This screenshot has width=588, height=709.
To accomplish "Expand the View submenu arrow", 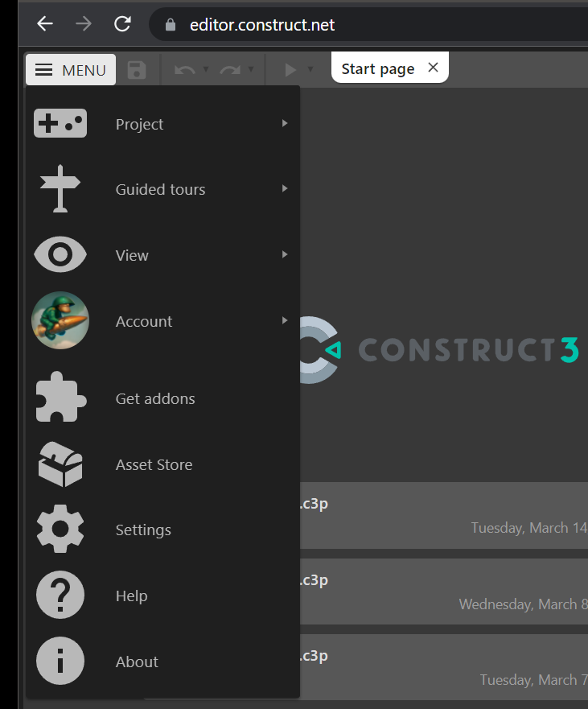I will coord(285,254).
